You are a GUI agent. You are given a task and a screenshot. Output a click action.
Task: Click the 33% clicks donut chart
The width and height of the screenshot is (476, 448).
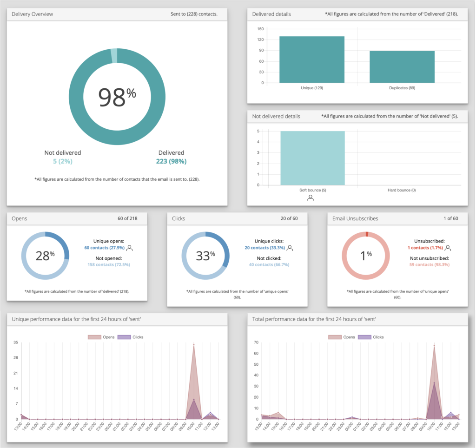click(x=205, y=256)
